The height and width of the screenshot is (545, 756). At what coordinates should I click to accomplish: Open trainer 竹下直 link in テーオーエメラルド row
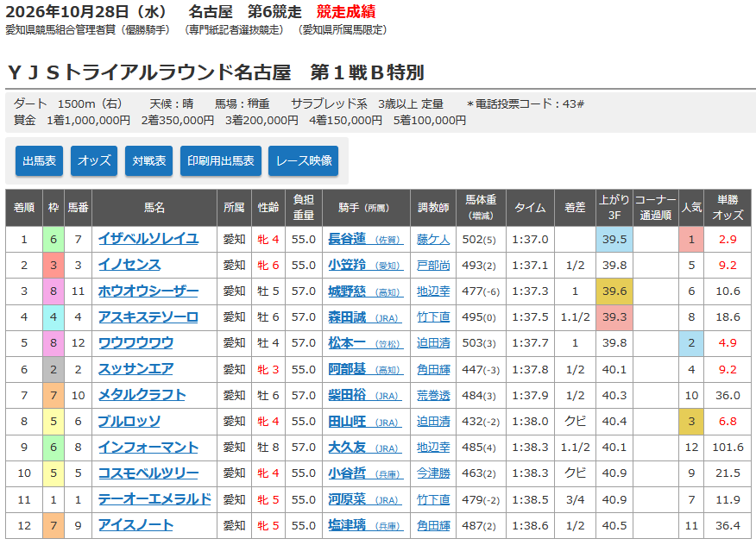tap(433, 499)
